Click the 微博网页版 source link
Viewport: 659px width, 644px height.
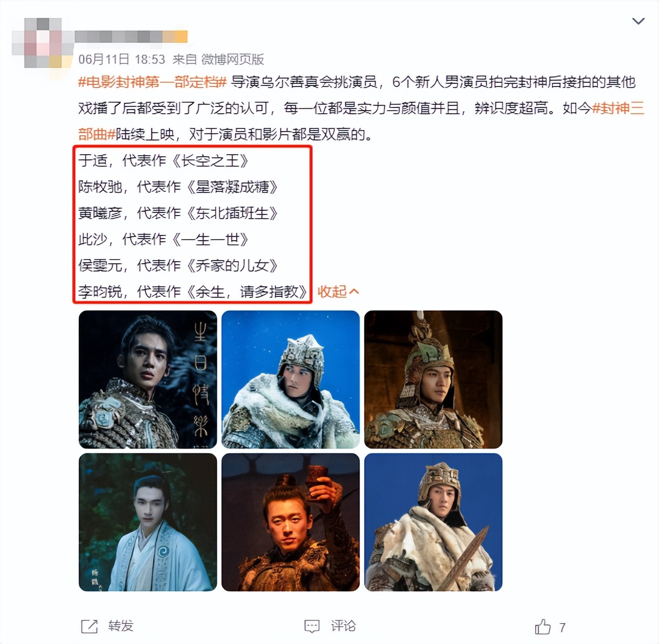click(x=233, y=59)
